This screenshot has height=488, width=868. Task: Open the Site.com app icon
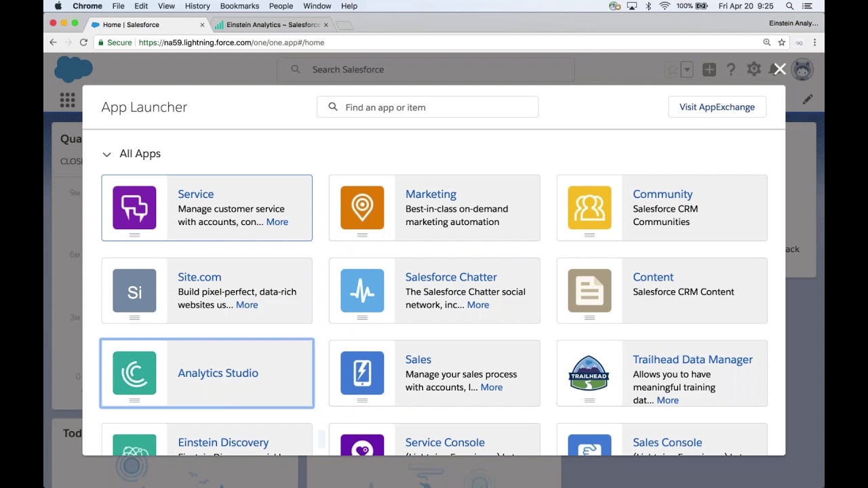click(134, 291)
